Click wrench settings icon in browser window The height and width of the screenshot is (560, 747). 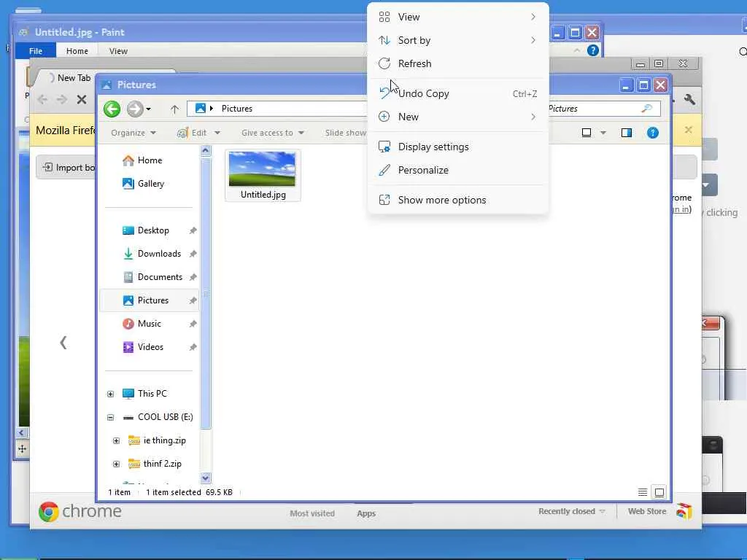pos(689,99)
